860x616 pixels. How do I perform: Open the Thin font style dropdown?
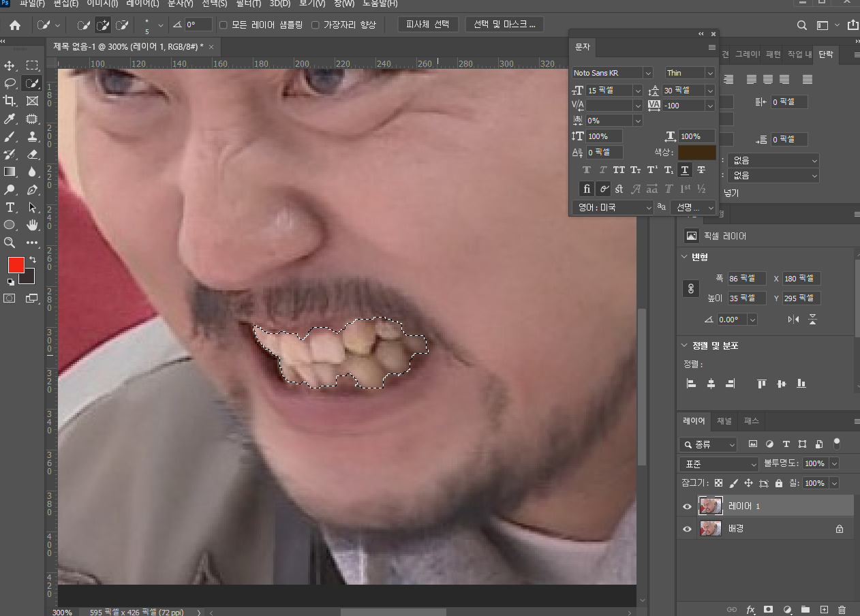click(711, 73)
